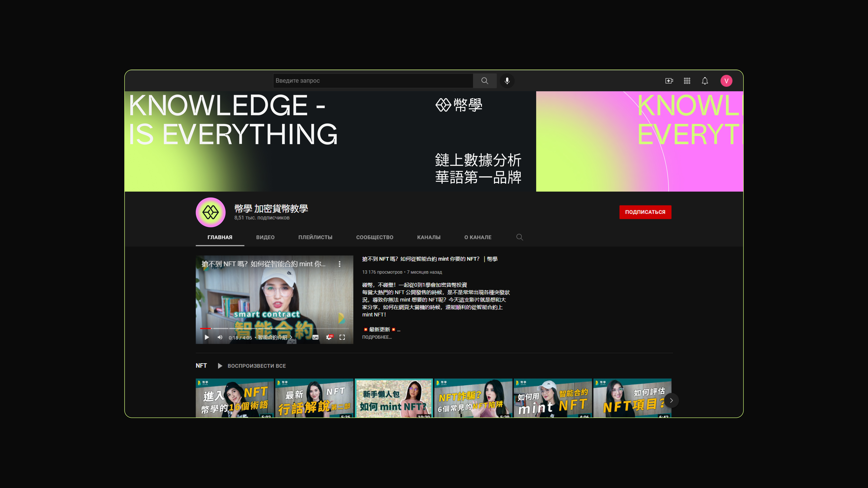Open the create video camera icon
The height and width of the screenshot is (488, 868).
pyautogui.click(x=669, y=81)
